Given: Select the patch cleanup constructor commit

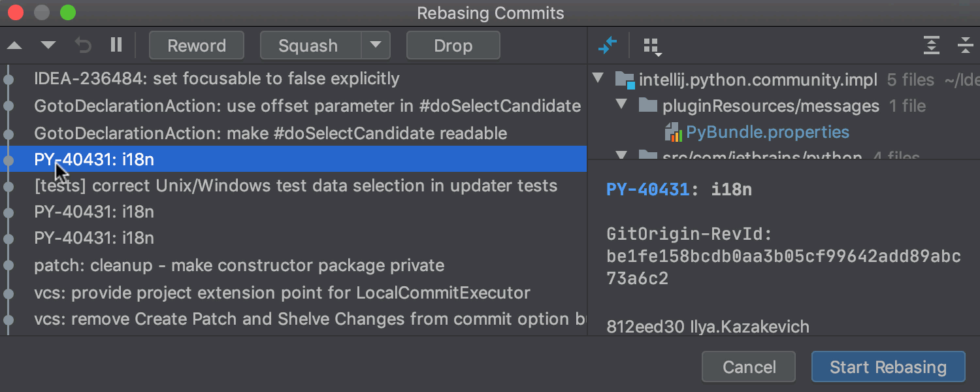Looking at the screenshot, I should [239, 266].
